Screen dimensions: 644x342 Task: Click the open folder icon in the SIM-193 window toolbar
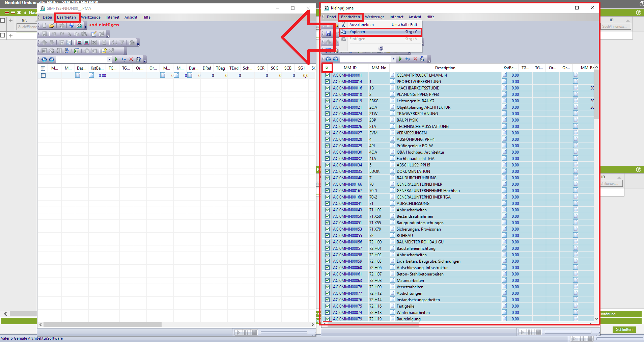pos(51,25)
